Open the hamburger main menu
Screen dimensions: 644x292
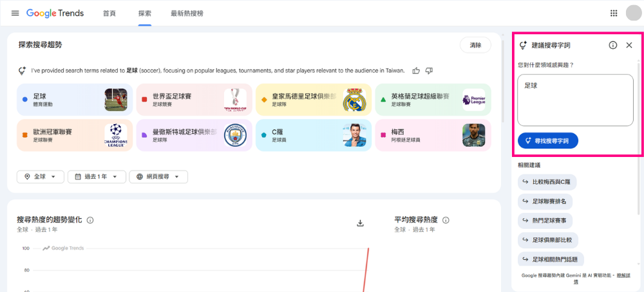pyautogui.click(x=15, y=13)
